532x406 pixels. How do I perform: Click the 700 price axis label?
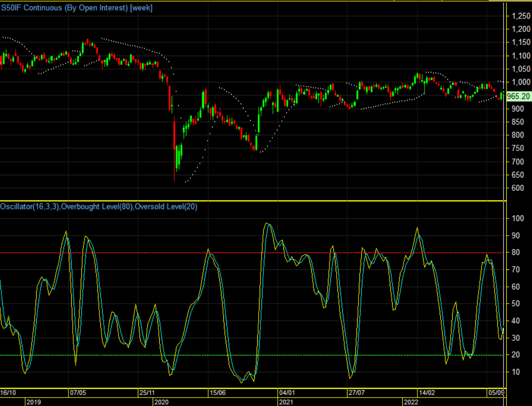point(517,162)
